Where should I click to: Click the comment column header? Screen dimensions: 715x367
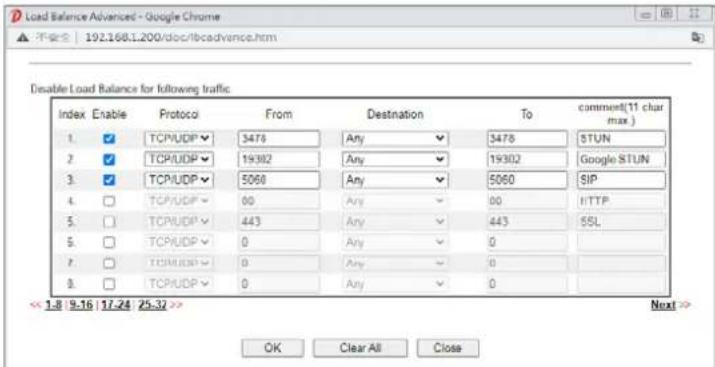tap(621, 114)
